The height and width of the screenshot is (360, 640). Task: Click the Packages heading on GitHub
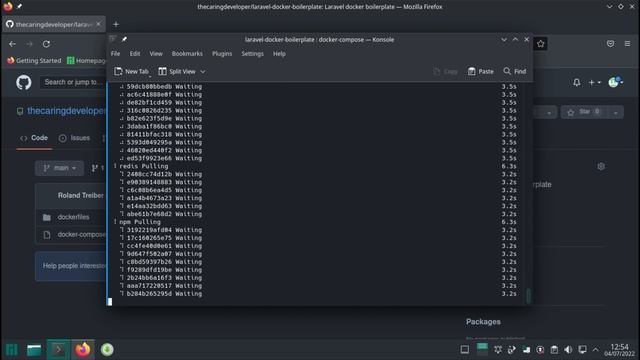(x=483, y=322)
